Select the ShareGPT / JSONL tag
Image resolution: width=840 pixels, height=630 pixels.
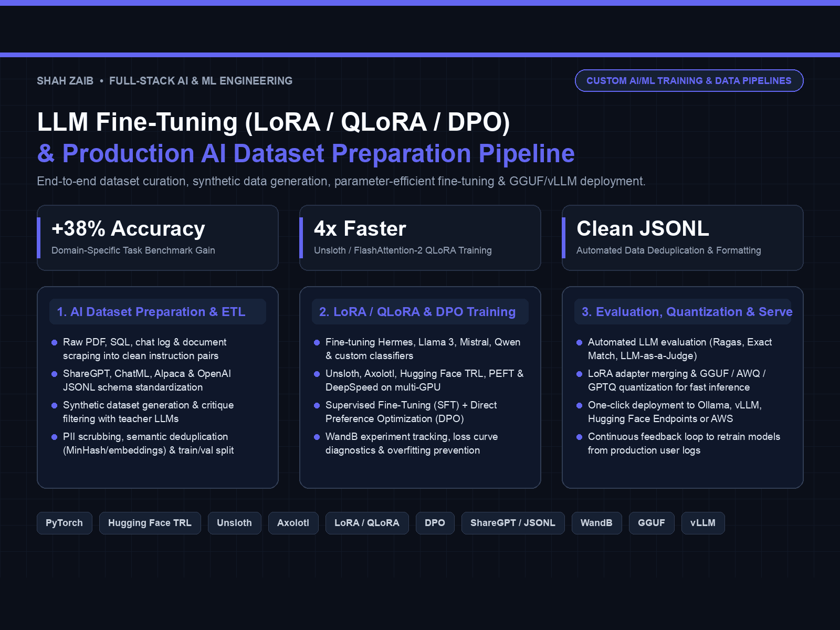[513, 523]
